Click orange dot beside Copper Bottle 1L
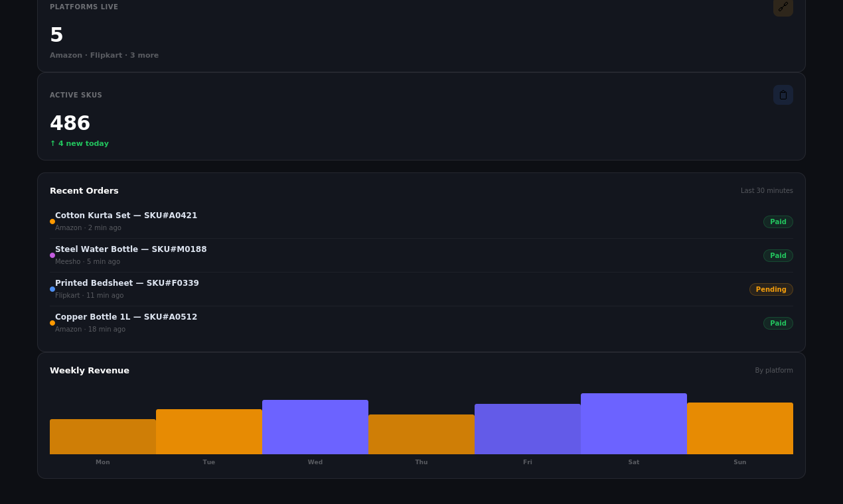This screenshot has height=504, width=843. (52, 323)
